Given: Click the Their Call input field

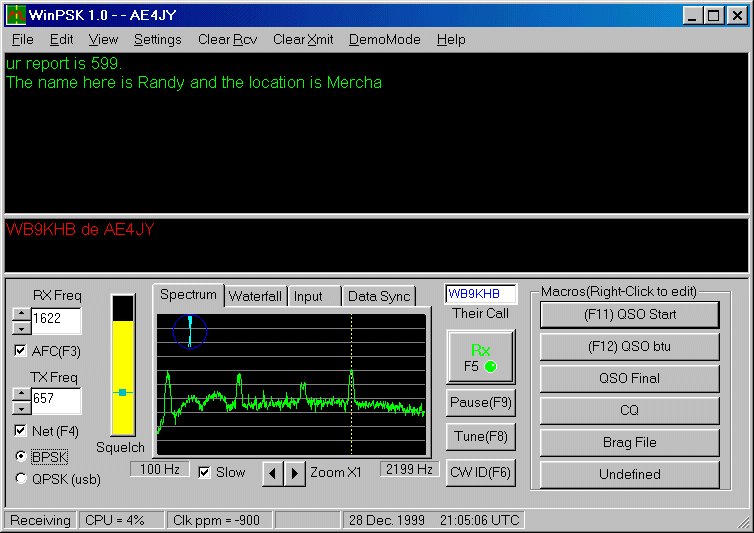Looking at the screenshot, I should coord(481,294).
